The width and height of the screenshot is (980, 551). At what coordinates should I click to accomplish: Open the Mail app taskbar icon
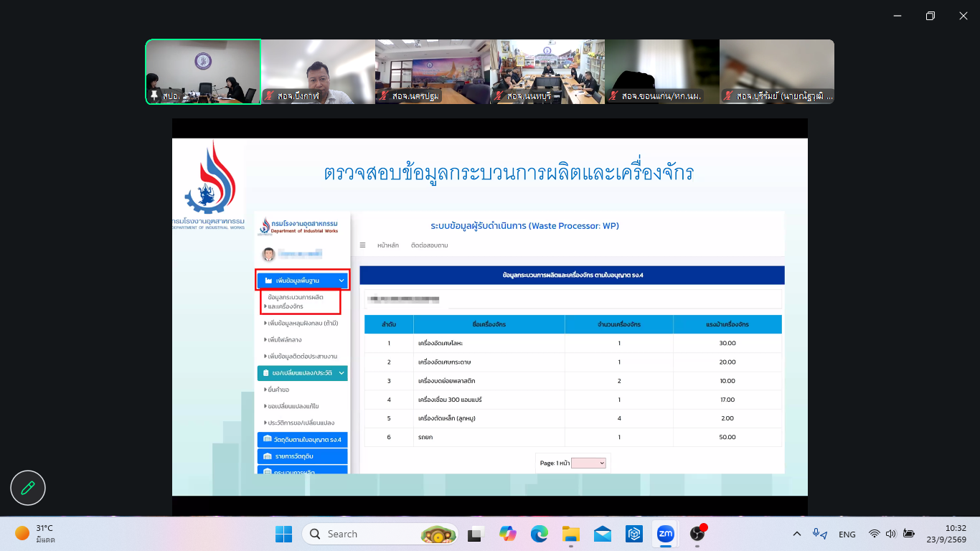click(x=603, y=534)
